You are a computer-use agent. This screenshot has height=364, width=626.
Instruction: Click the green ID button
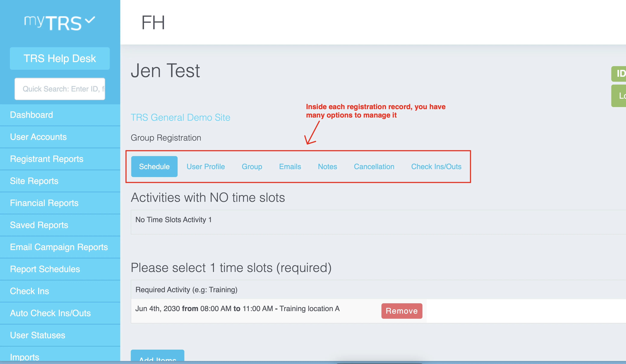(619, 74)
